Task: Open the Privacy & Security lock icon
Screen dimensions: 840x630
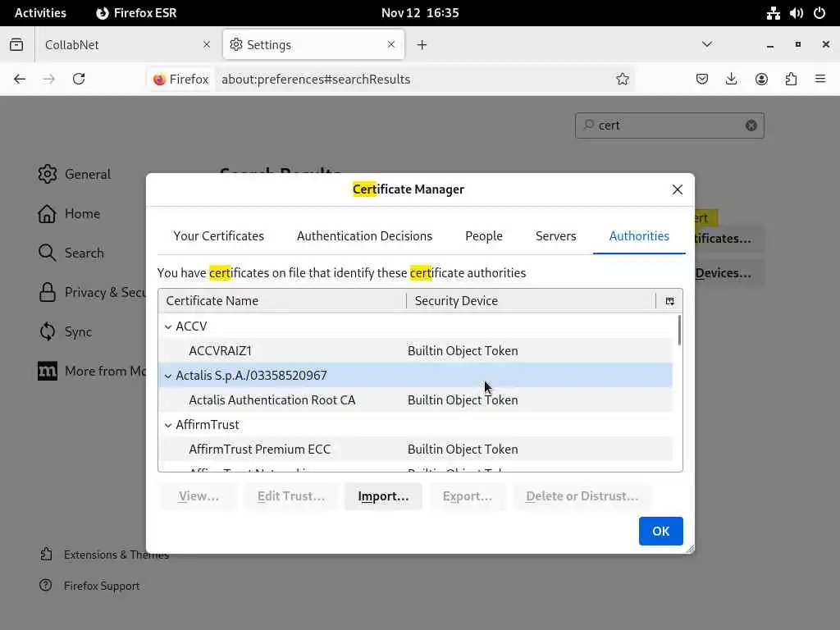Action: pyautogui.click(x=47, y=293)
